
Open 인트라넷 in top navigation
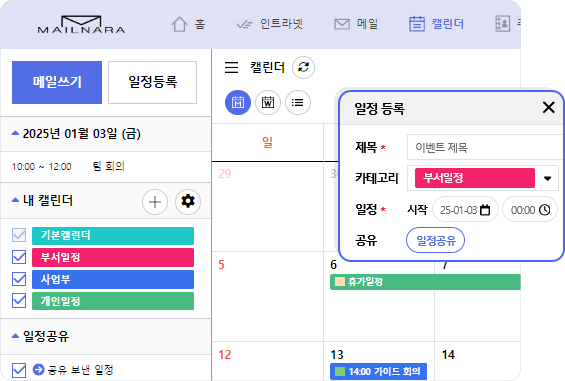(270, 24)
